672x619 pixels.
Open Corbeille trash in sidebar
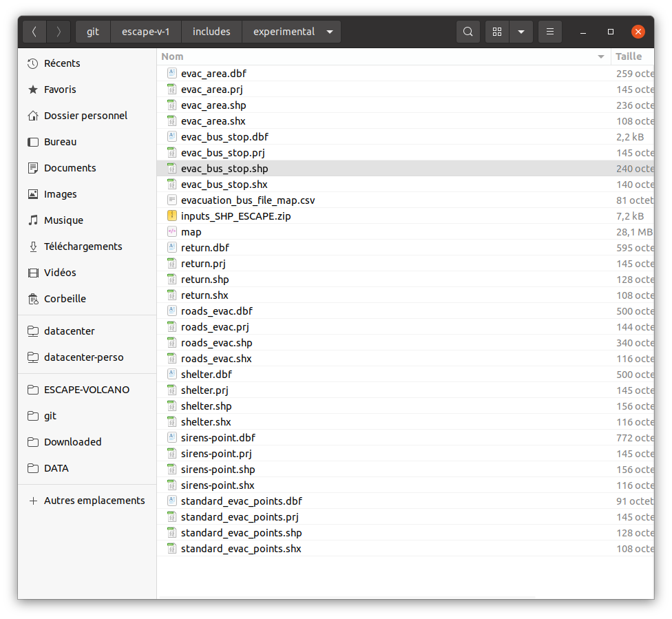pos(65,299)
